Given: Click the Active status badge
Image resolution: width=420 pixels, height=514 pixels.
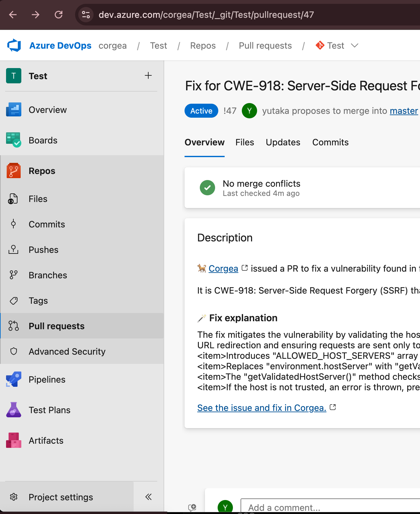Looking at the screenshot, I should click(x=201, y=111).
